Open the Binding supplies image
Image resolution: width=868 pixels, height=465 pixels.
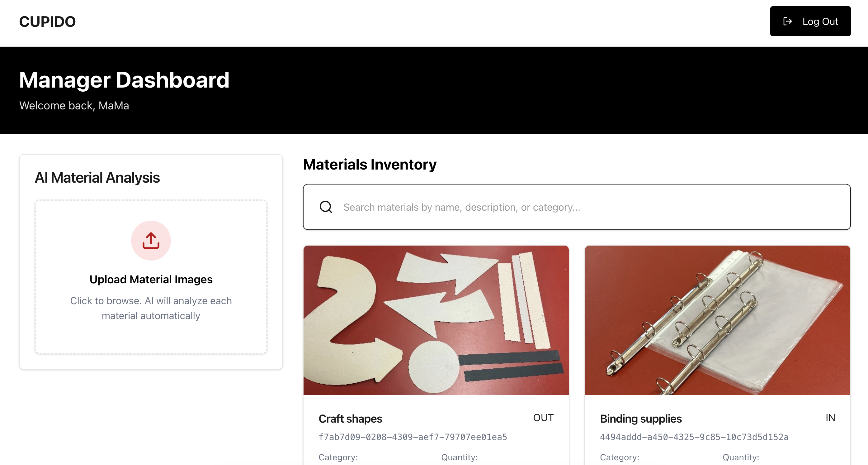click(x=717, y=320)
